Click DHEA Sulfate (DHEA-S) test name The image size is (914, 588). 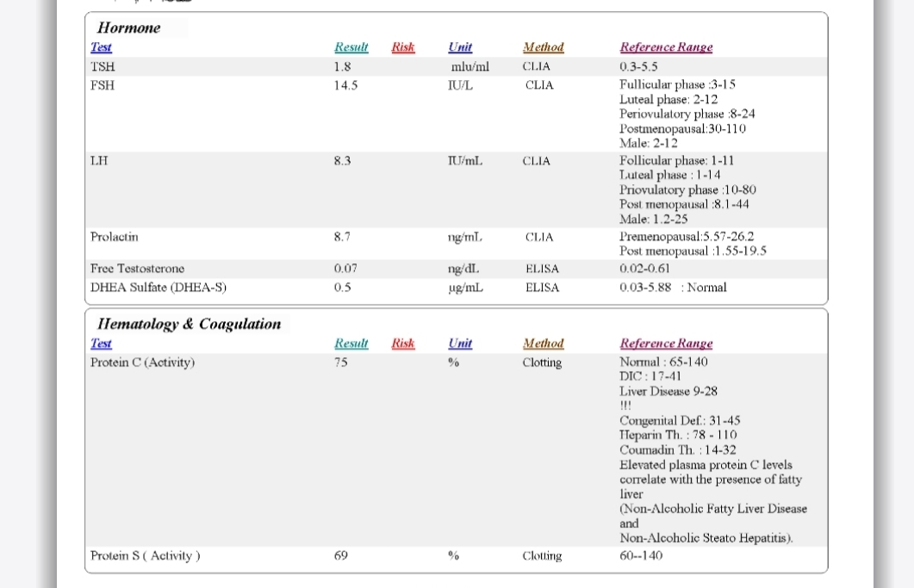(x=159, y=288)
